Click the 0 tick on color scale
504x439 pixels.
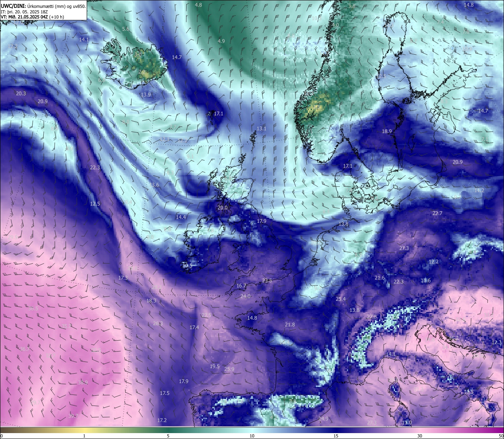pos(2,436)
